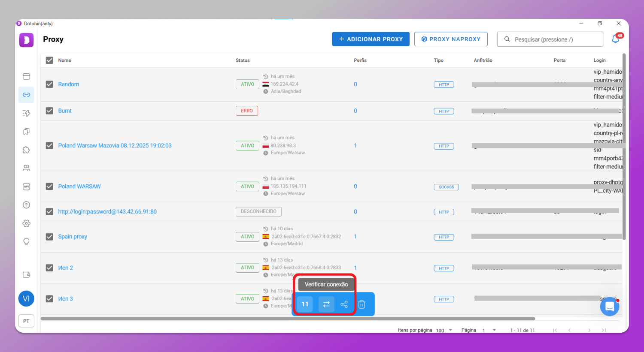644x352 pixels.
Task: Open the browser profiles sidebar icon
Action: point(26,77)
